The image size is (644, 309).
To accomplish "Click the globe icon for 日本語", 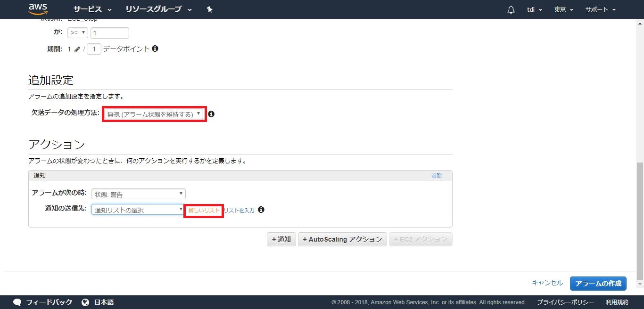I will click(x=85, y=302).
